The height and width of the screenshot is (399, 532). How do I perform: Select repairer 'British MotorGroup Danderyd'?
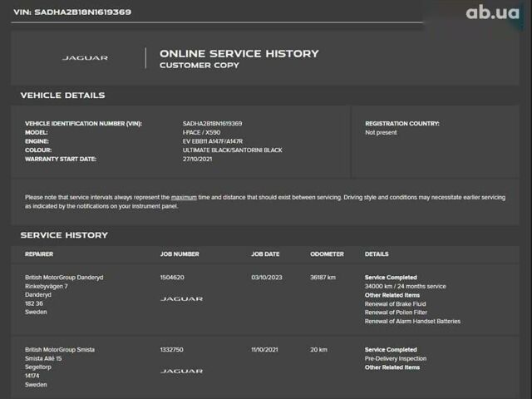tap(64, 278)
